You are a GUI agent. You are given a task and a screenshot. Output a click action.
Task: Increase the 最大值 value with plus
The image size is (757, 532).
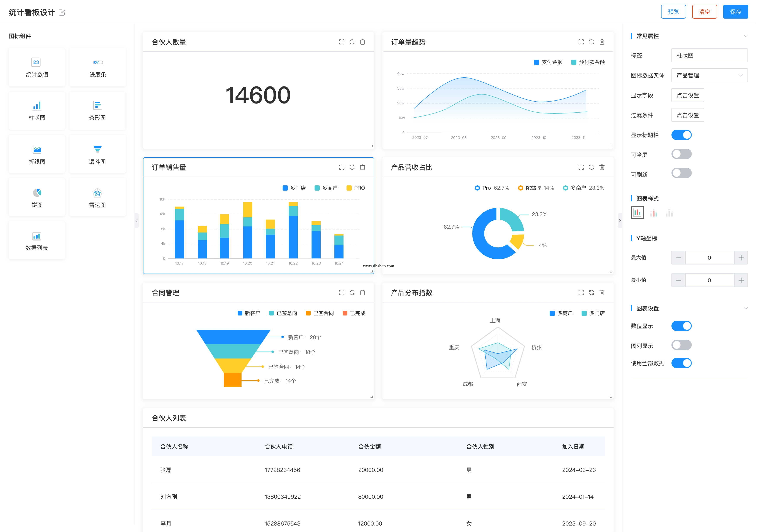[741, 258]
